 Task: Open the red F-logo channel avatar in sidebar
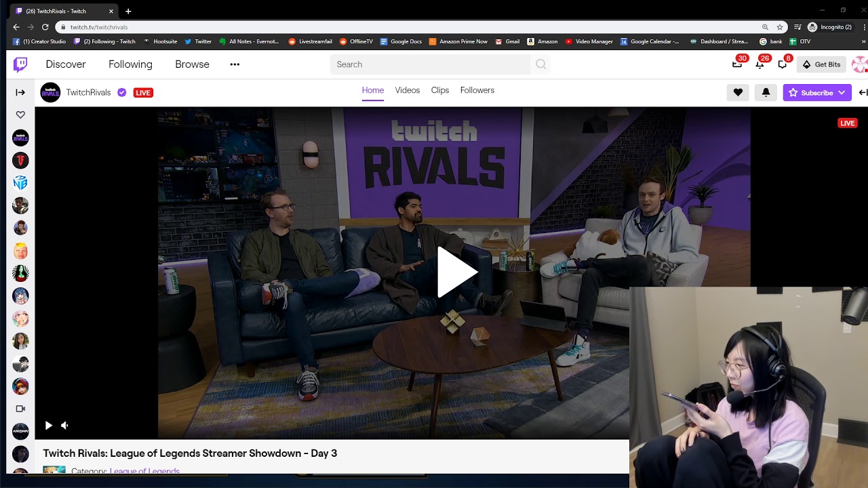[20, 160]
